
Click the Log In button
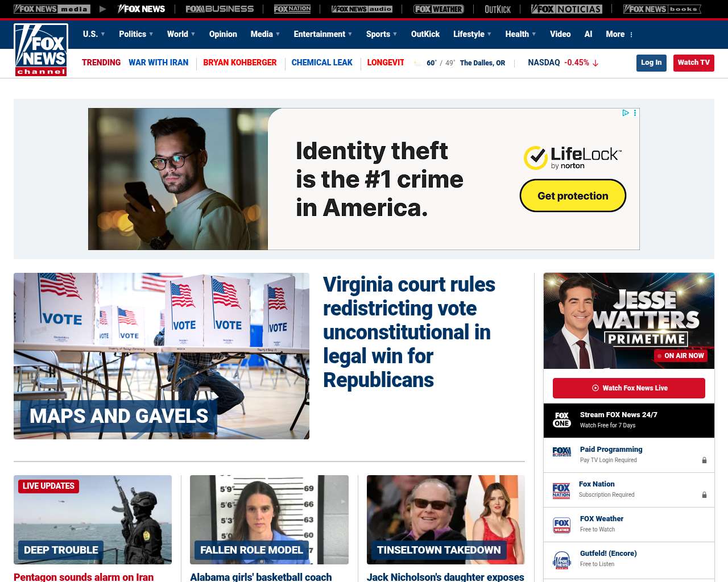coord(651,63)
